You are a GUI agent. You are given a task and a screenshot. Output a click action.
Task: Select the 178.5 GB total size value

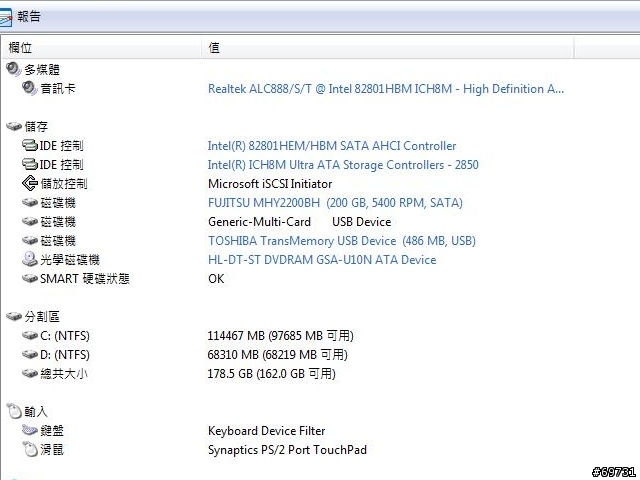pyautogui.click(x=271, y=373)
